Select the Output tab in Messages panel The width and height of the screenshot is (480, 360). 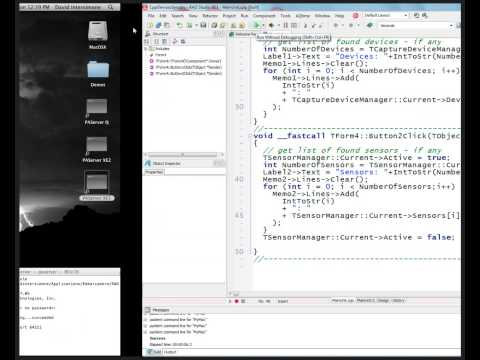(x=170, y=352)
